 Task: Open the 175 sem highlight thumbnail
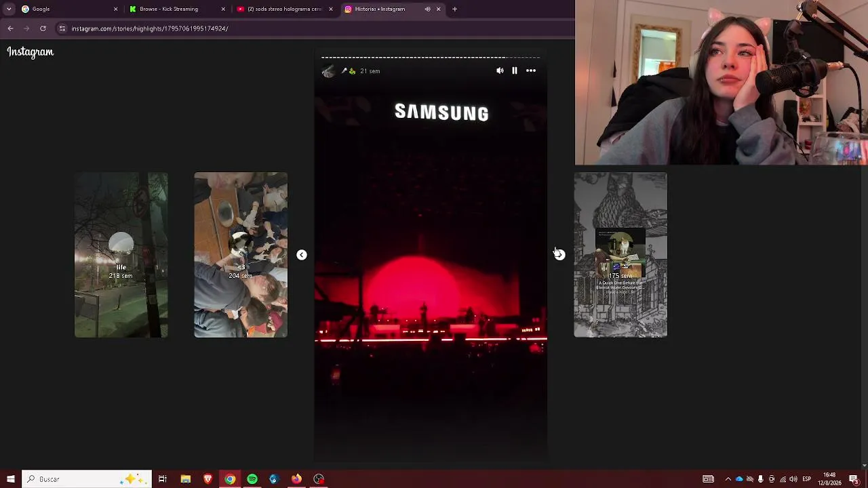(620, 255)
